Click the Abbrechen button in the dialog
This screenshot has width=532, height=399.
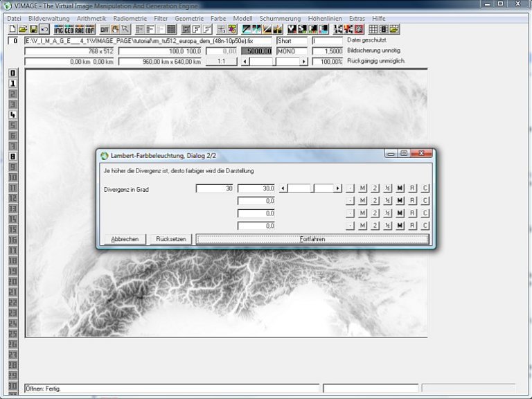[x=125, y=239]
